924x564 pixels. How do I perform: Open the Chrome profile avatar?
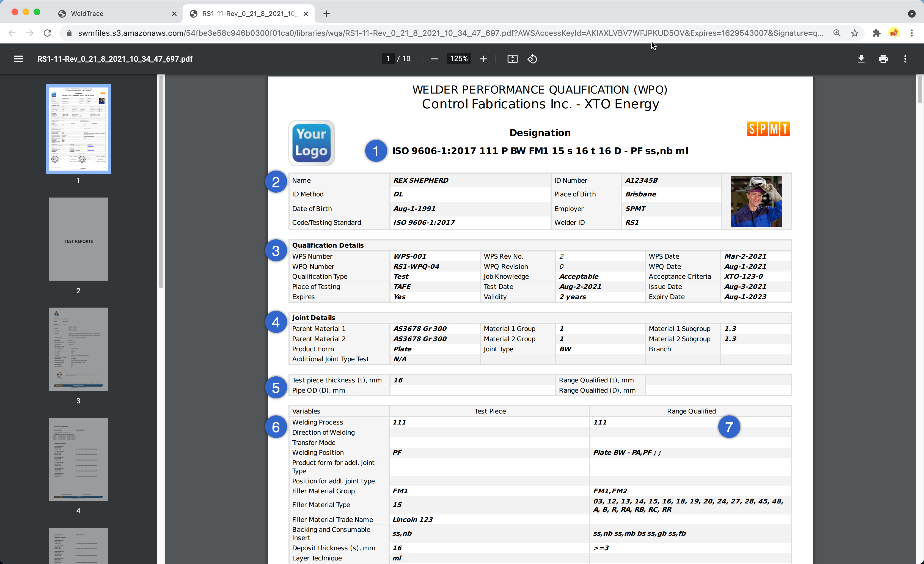(894, 33)
